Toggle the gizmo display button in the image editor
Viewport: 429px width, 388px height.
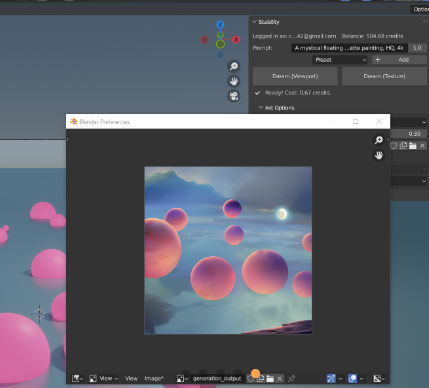click(331, 378)
